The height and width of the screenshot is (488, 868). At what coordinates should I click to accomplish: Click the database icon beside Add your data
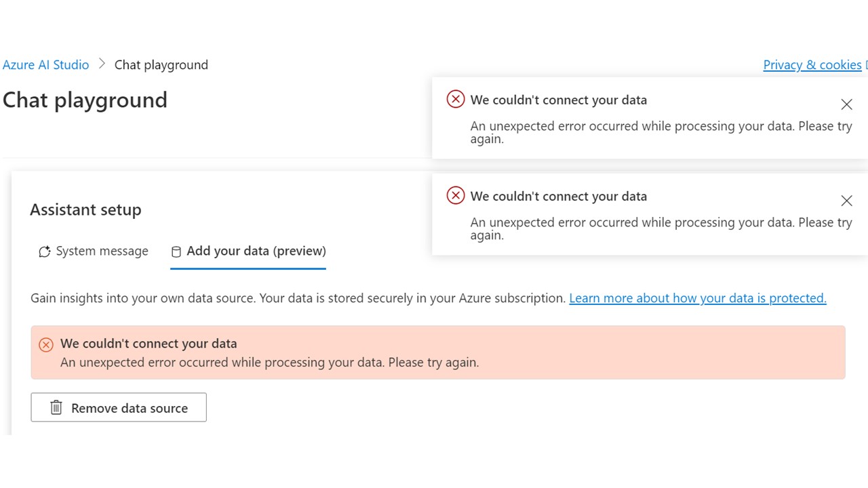(x=176, y=252)
